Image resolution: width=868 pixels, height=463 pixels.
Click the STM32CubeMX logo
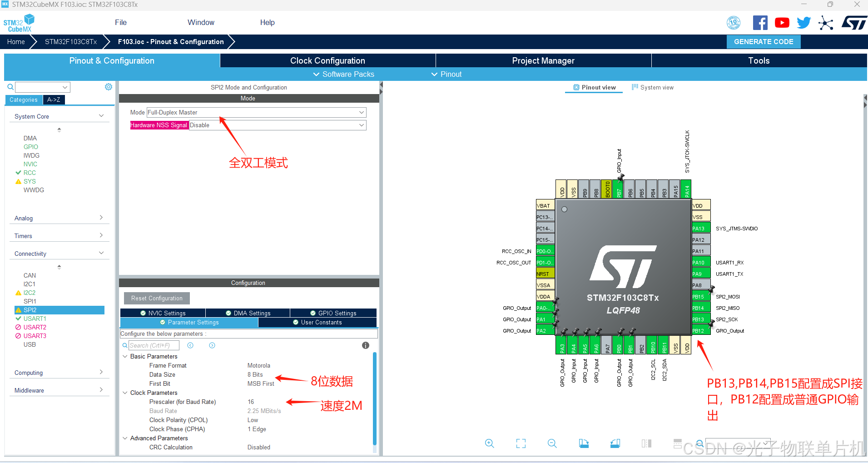19,23
